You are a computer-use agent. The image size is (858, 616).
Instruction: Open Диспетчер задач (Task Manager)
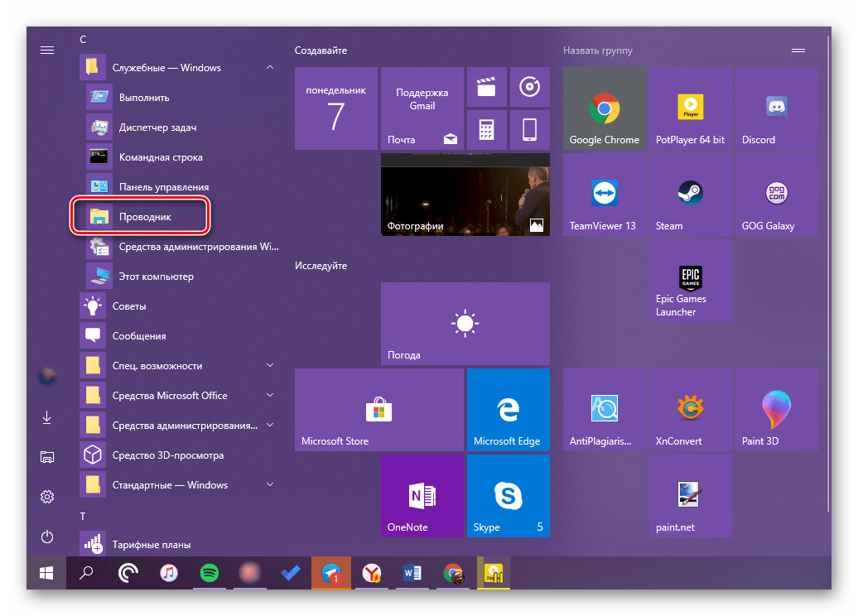tap(184, 128)
